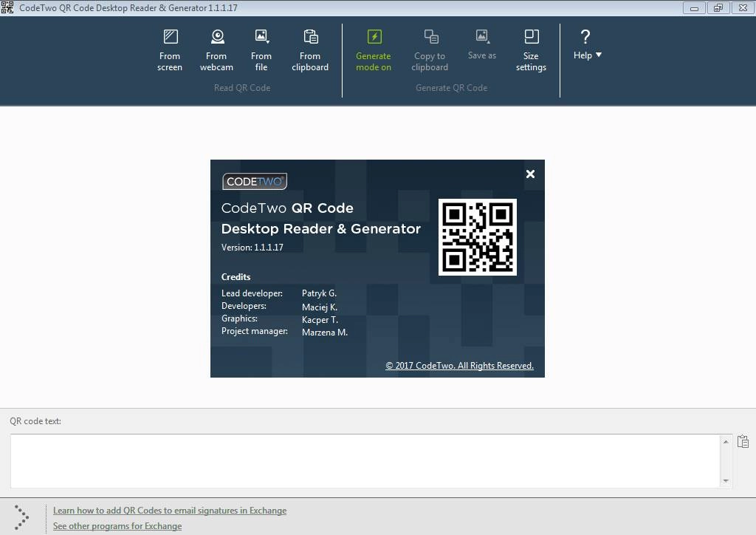Click the Credits heading
The height and width of the screenshot is (535, 756).
(236, 277)
